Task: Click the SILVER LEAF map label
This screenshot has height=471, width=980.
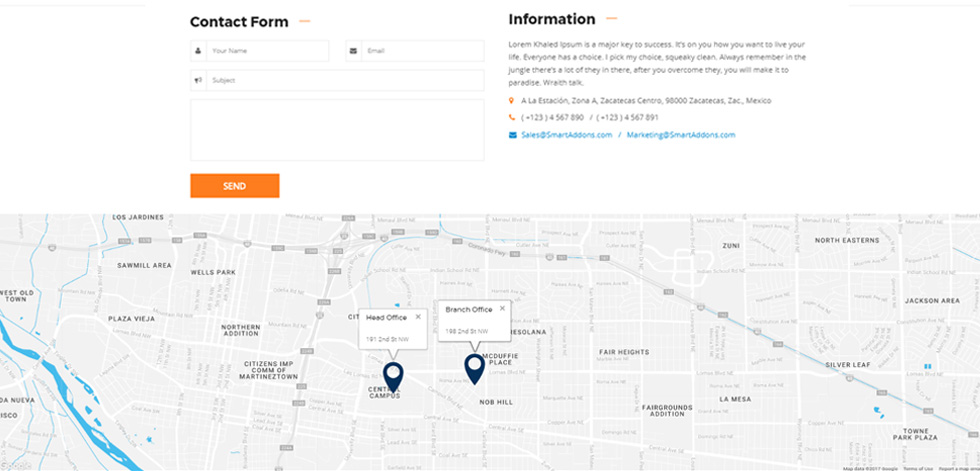Action: 848,364
